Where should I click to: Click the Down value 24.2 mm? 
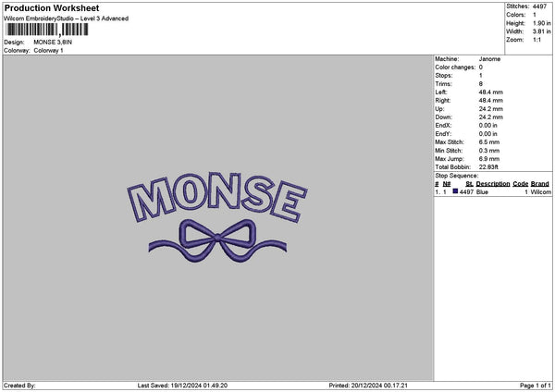click(x=490, y=117)
